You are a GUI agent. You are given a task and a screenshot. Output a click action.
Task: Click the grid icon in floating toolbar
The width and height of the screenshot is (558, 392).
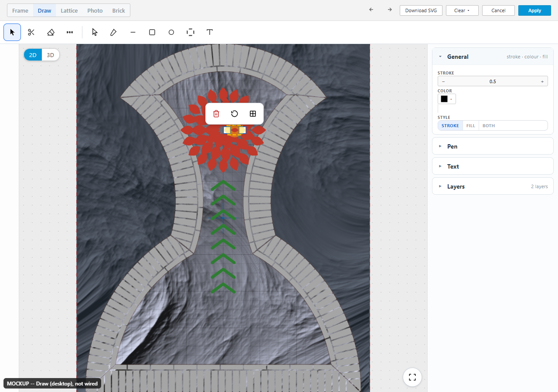[253, 114]
